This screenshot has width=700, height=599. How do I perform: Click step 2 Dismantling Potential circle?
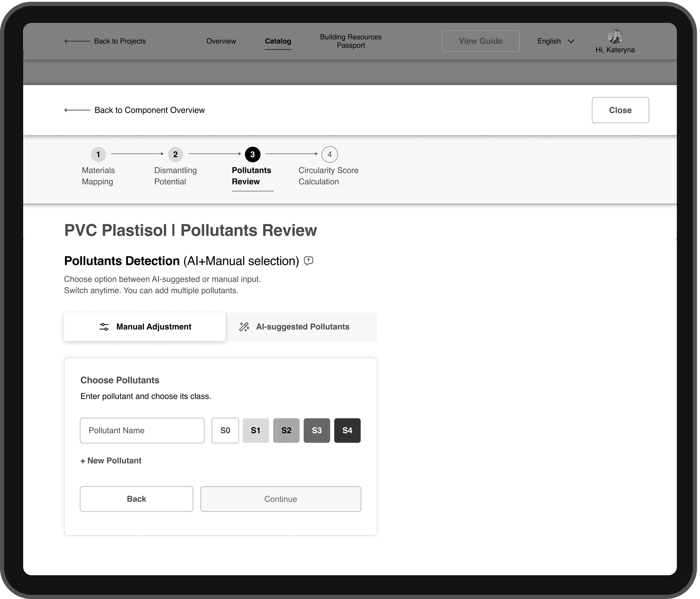(x=175, y=155)
